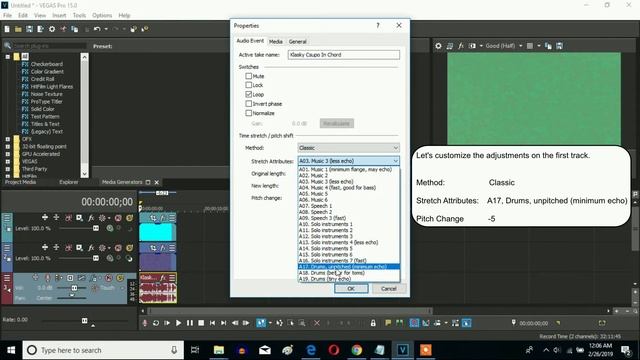640x360 pixels.
Task: Open the Explorer panel tab
Action: coord(69,182)
